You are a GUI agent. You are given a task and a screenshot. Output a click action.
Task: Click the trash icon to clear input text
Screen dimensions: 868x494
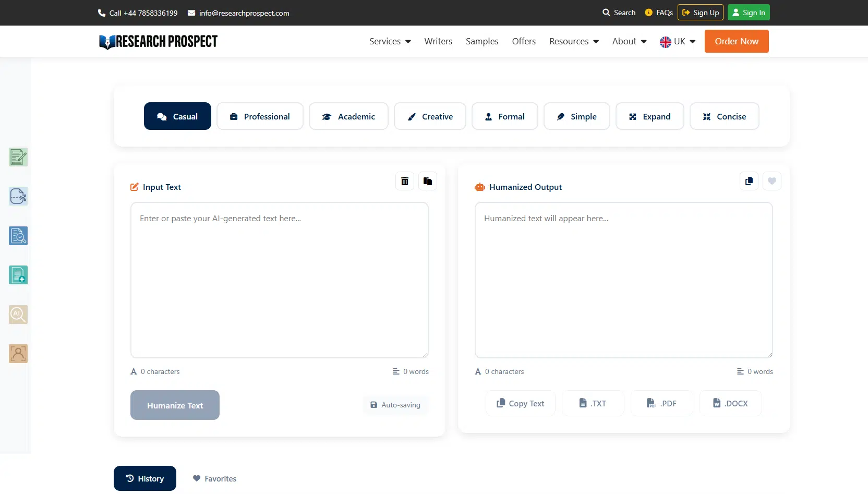click(404, 181)
